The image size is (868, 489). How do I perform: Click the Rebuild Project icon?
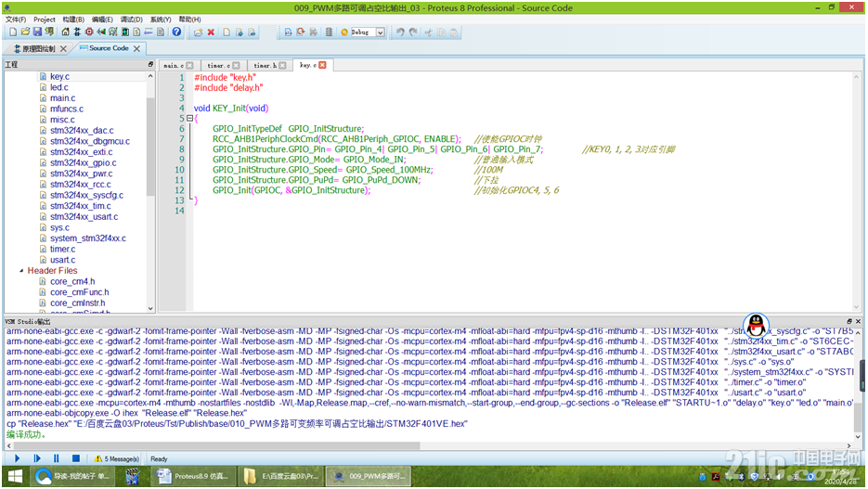301,32
